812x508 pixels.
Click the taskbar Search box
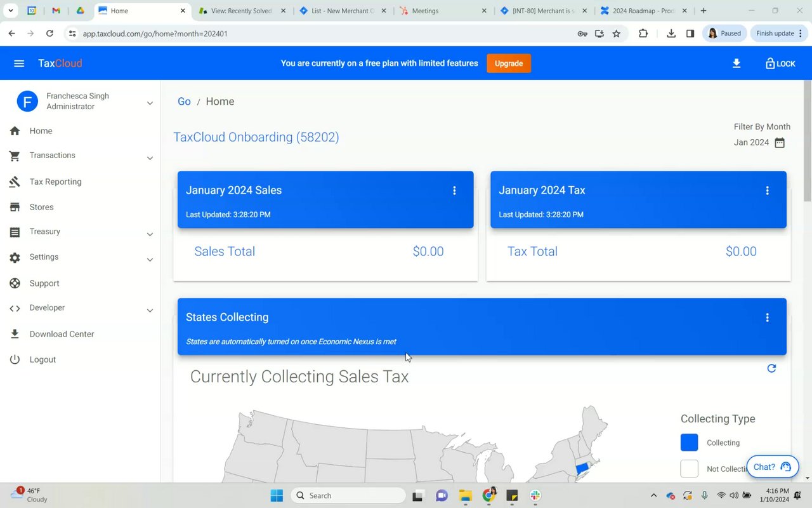click(x=348, y=495)
